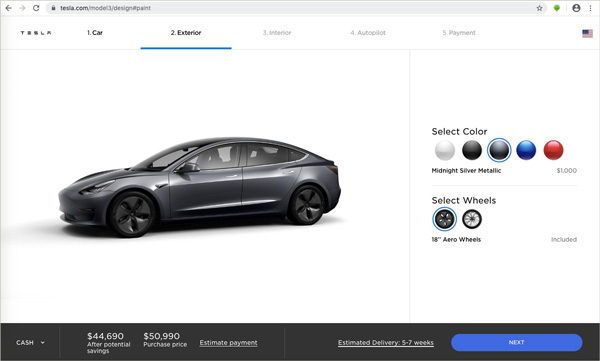600x361 pixels.
Task: Click the blue NEXT button
Action: (517, 343)
